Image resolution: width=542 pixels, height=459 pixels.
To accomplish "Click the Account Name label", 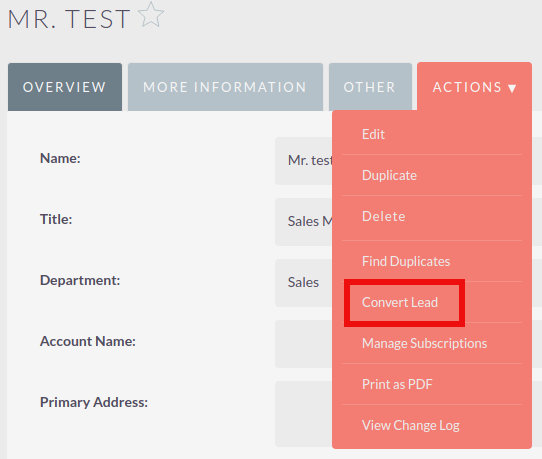I will pos(88,341).
